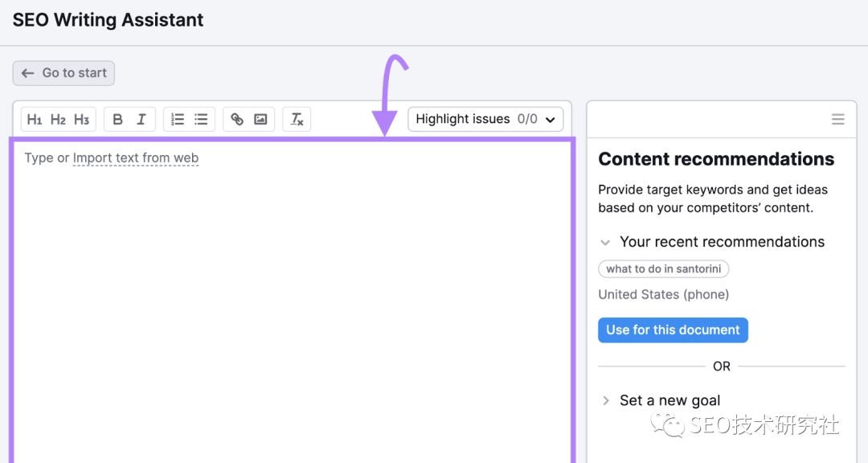
Task: Toggle bold text formatting
Action: click(117, 120)
